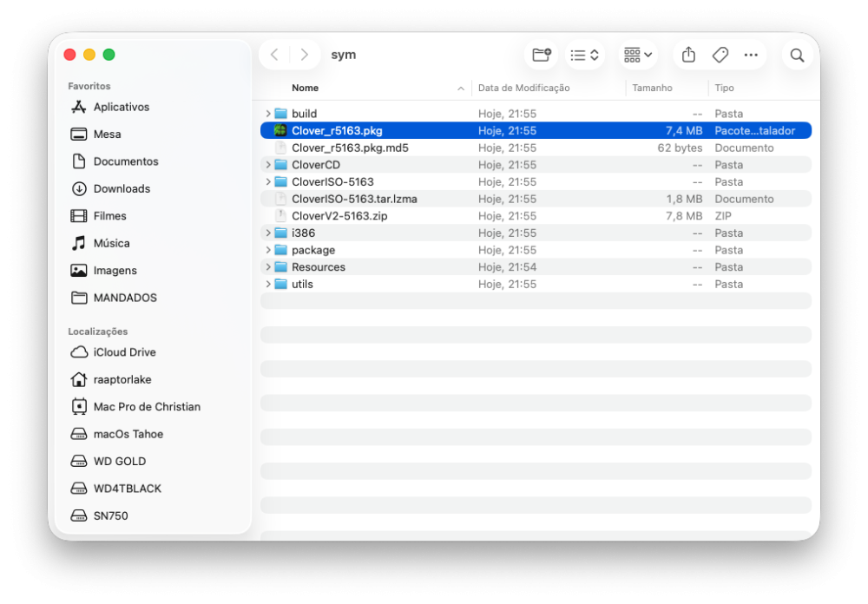Sort by Data de Modificação column
Viewport: 868px width, 604px height.
(x=523, y=88)
